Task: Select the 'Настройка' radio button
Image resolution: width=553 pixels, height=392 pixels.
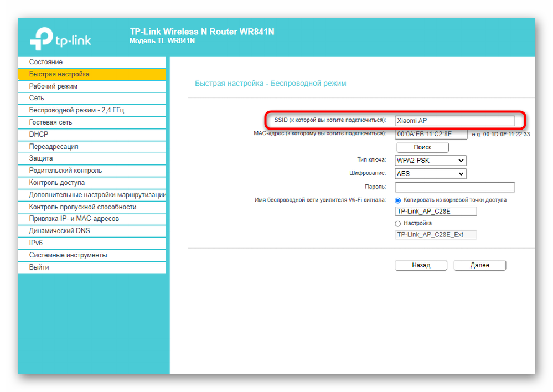Action: point(397,224)
